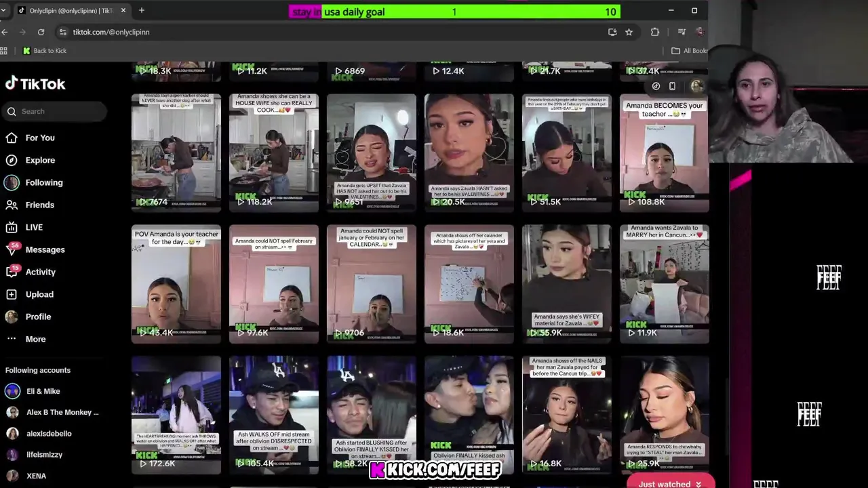Play the aspen kartier dog video
Screen dimensions: 868x488
pos(176,153)
